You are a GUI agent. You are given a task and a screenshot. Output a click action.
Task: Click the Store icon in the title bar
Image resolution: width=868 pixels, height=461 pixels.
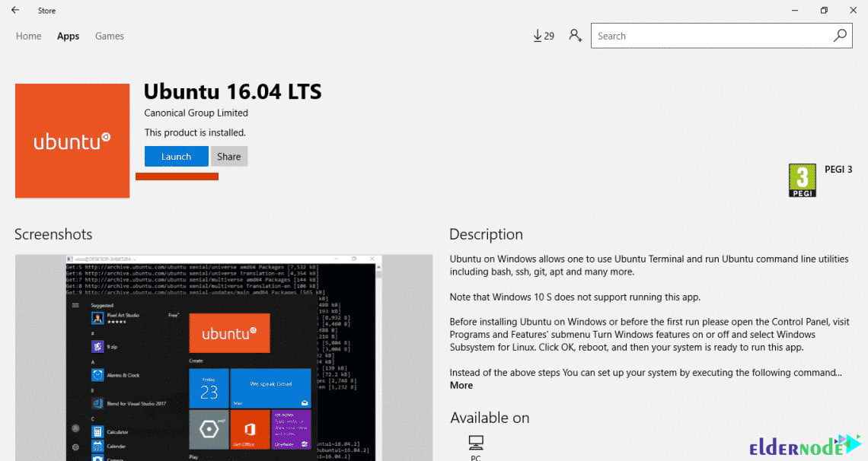[x=46, y=10]
